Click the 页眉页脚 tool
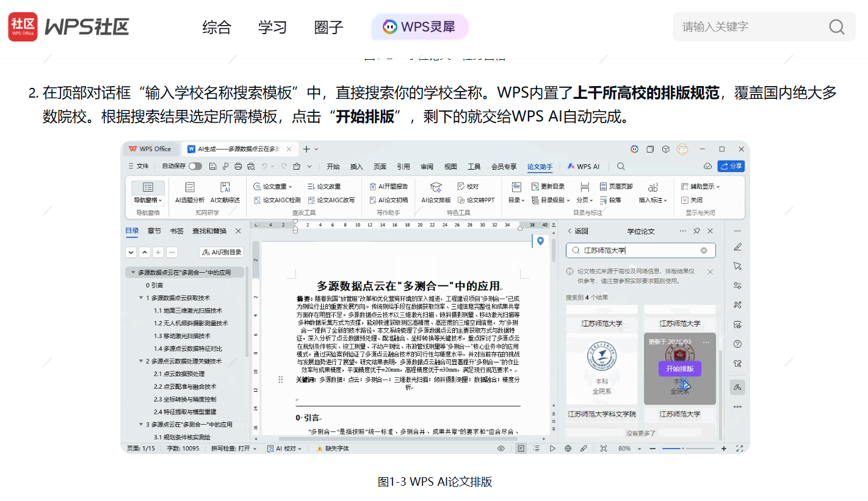The image size is (868, 501). 617,186
